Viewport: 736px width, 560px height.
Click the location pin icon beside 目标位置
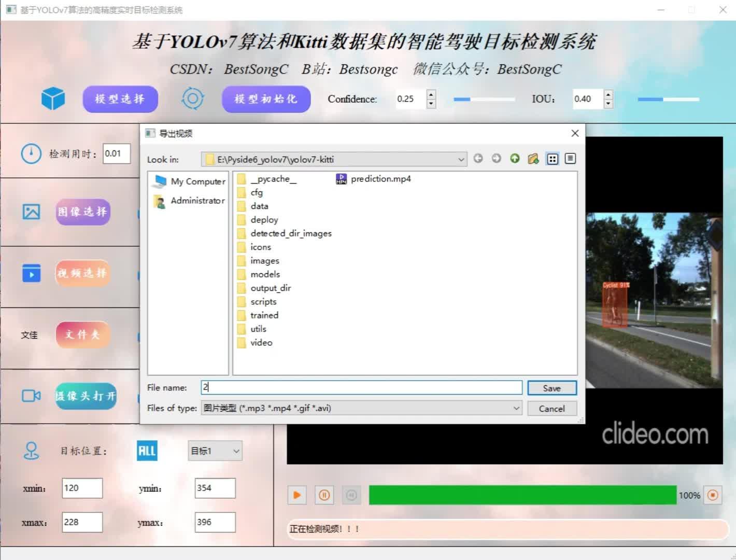click(x=31, y=451)
